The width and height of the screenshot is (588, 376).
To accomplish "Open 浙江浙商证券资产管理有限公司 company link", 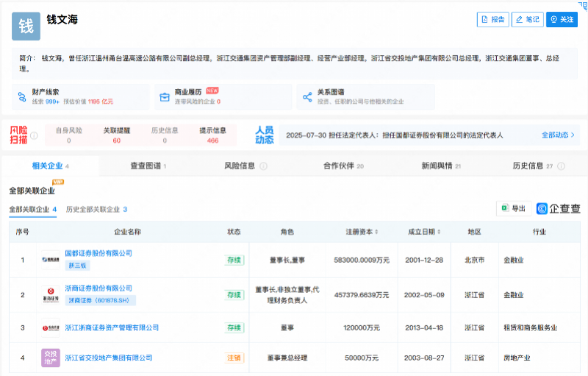I will (112, 327).
